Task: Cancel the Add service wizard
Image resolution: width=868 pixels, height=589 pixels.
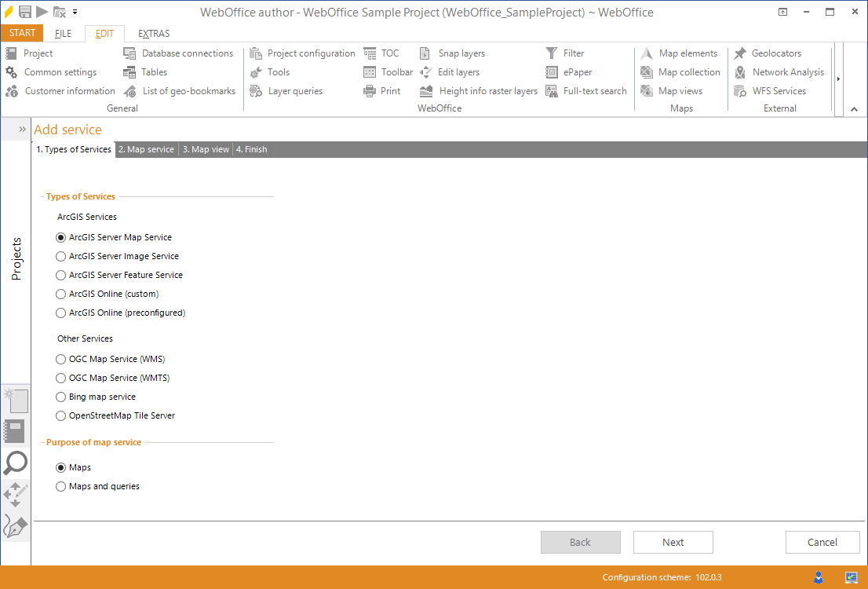Action: point(822,542)
